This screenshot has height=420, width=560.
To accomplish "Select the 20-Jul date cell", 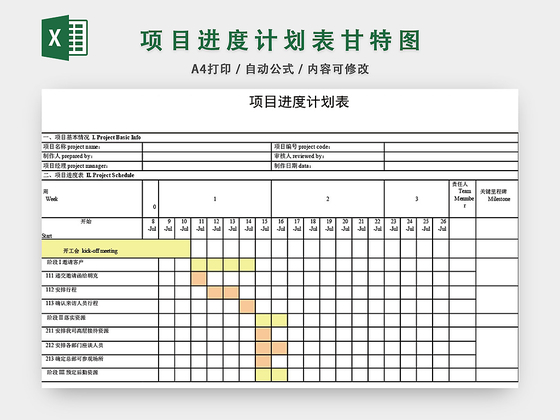I will [345, 228].
